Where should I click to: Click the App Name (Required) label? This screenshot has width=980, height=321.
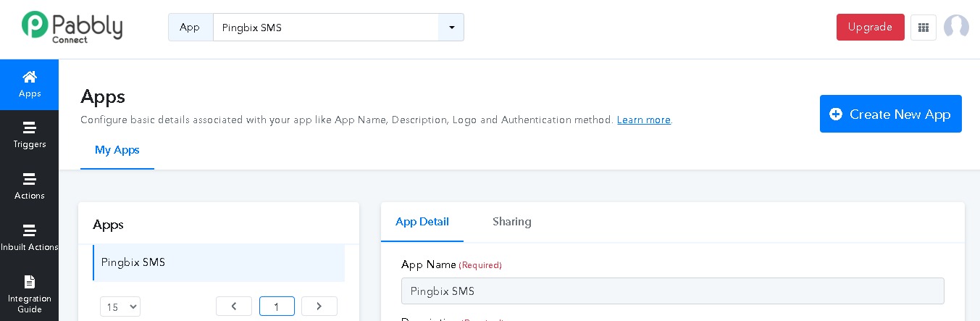coord(451,264)
